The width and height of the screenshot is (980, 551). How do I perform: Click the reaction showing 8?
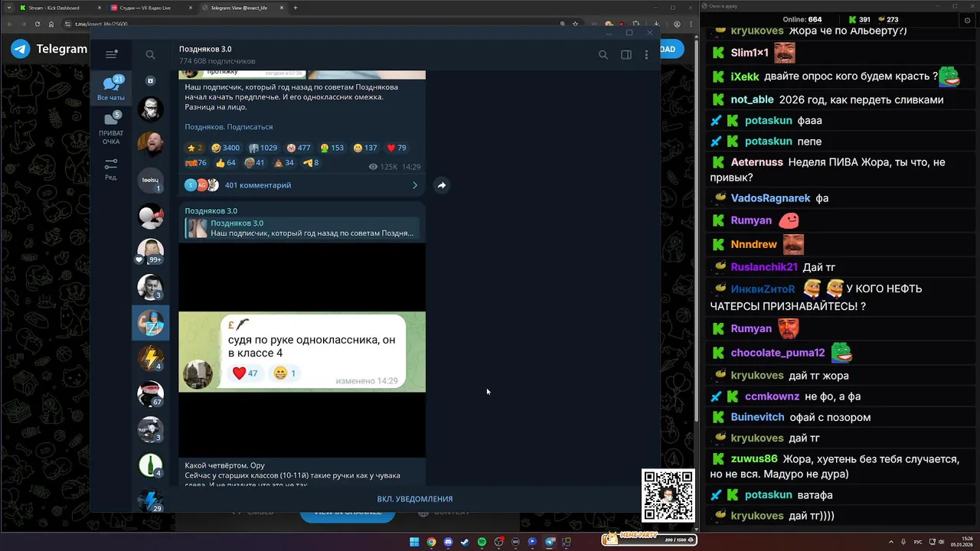click(310, 163)
